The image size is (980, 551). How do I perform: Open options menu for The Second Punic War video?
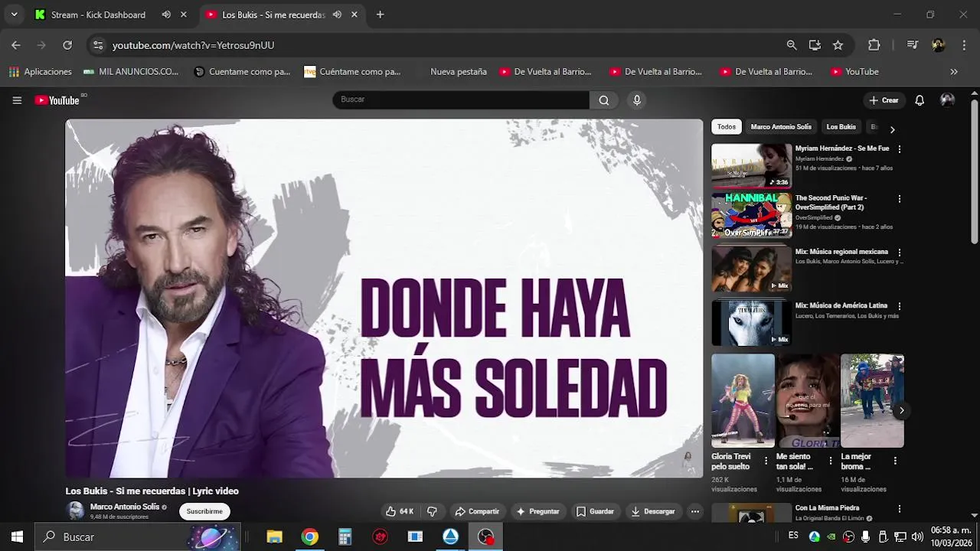coord(900,199)
